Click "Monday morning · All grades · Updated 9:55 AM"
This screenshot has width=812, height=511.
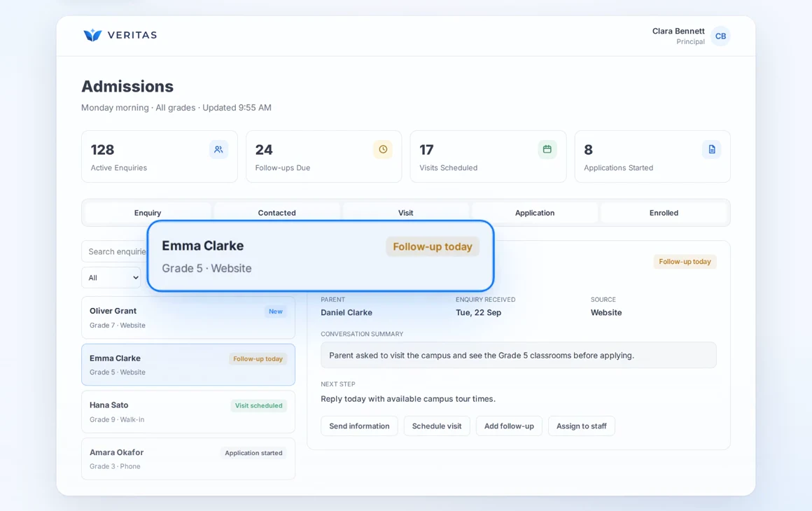[176, 108]
